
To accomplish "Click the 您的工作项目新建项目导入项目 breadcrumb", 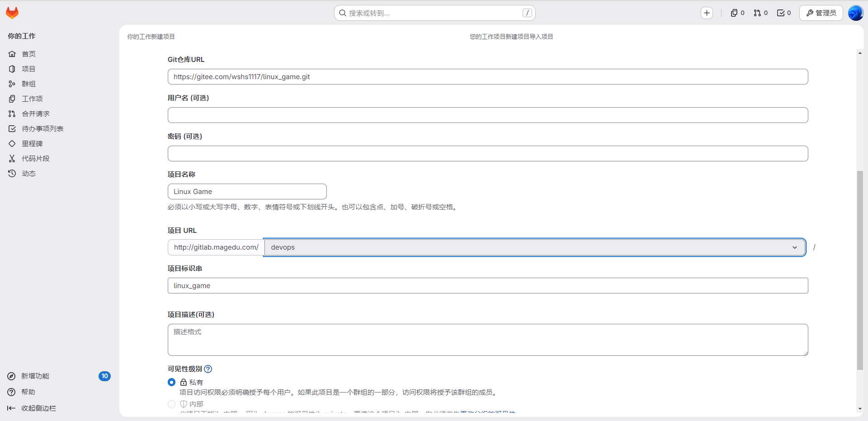I will pos(511,37).
